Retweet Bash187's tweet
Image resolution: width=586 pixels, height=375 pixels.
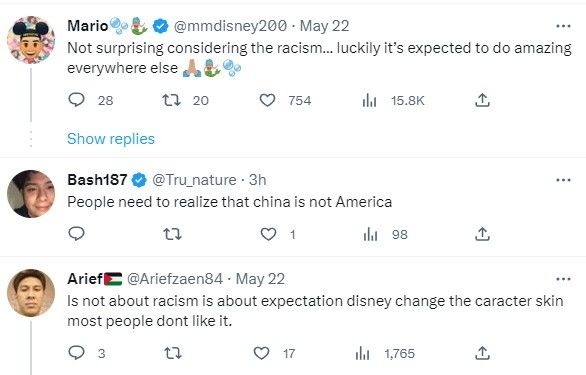tap(172, 234)
